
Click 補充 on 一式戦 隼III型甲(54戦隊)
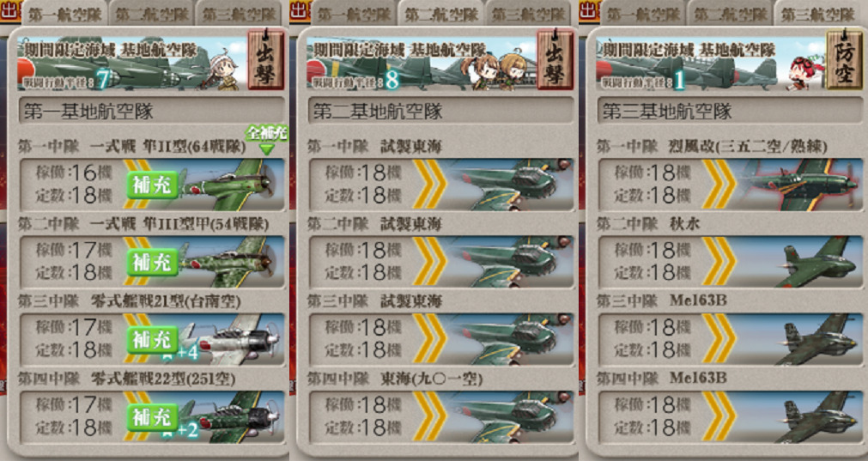[153, 263]
